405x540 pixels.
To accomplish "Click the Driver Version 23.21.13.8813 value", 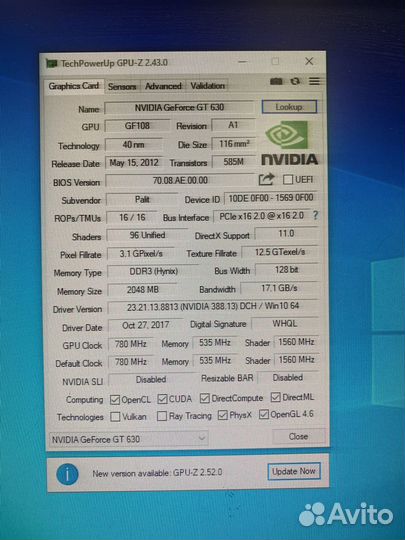I will (213, 307).
